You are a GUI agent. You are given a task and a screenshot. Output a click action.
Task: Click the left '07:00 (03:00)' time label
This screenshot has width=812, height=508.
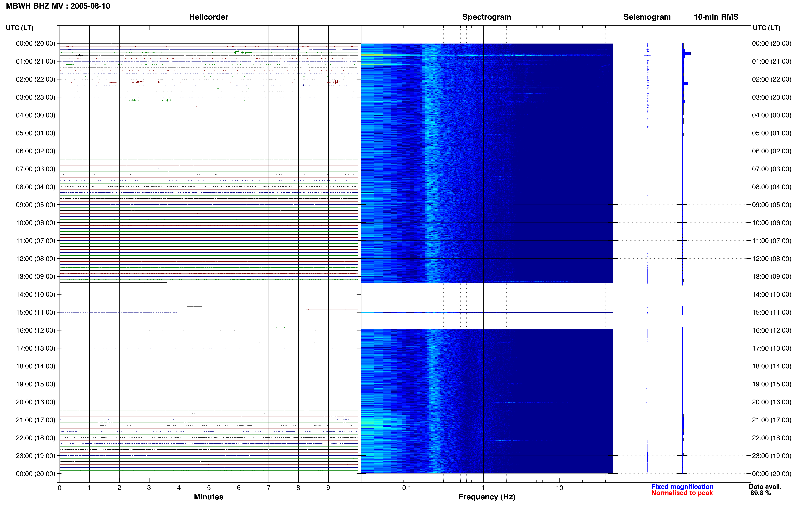pos(36,169)
